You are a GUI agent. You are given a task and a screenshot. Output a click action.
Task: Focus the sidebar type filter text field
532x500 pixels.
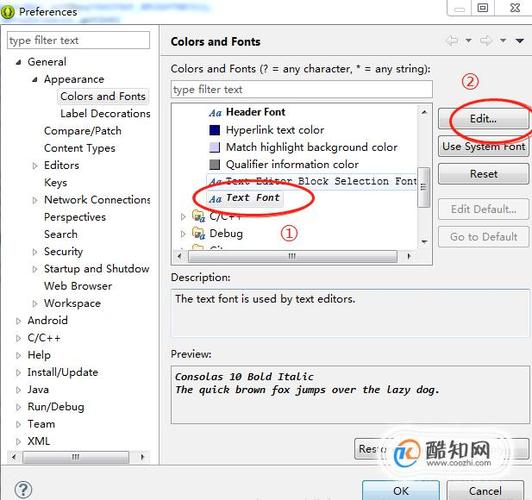[78, 40]
